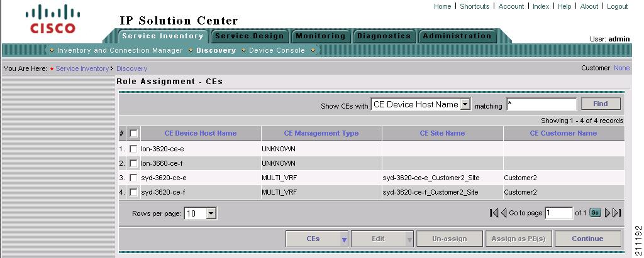
Task: Click the syd-3620-ce-e host name cell
Action: tap(164, 178)
